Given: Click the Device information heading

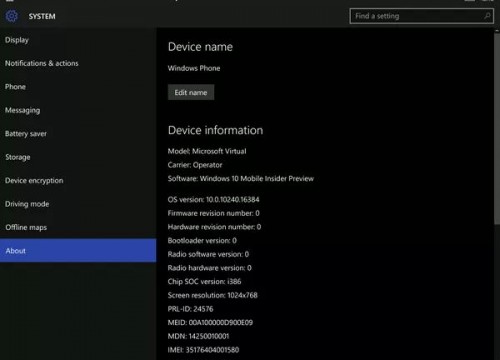Looking at the screenshot, I should click(215, 130).
